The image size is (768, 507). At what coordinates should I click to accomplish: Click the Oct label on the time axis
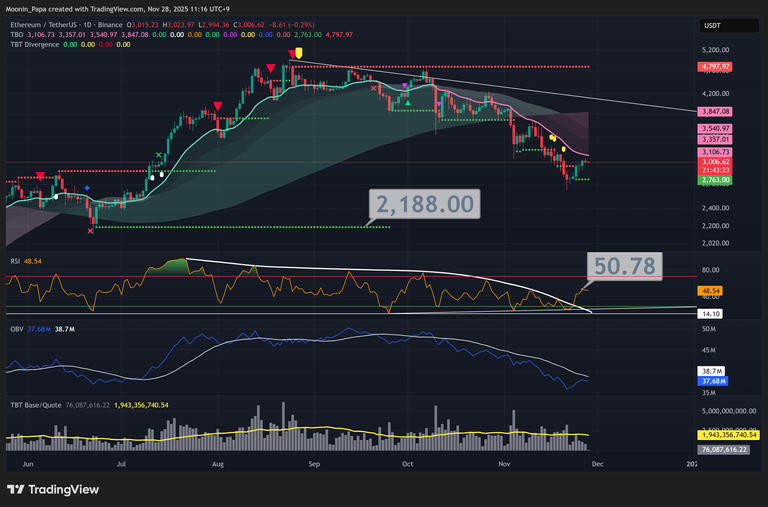click(407, 465)
